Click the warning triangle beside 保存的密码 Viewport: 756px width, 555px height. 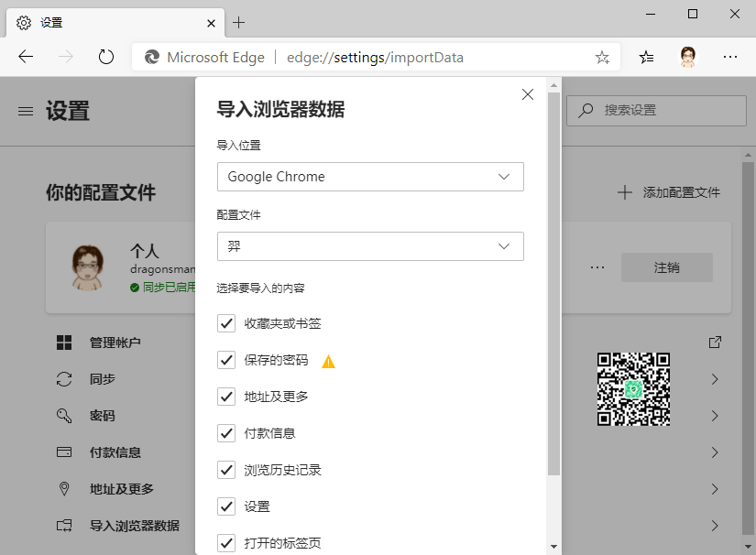[328, 362]
